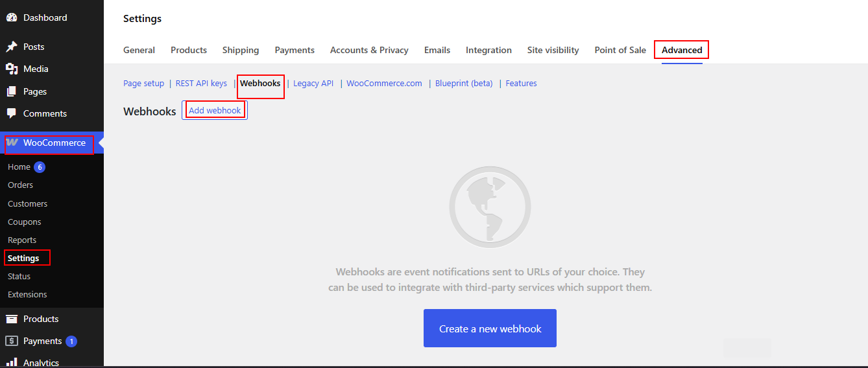Open the Reports submenu item
Image resolution: width=868 pixels, height=368 pixels.
(22, 240)
